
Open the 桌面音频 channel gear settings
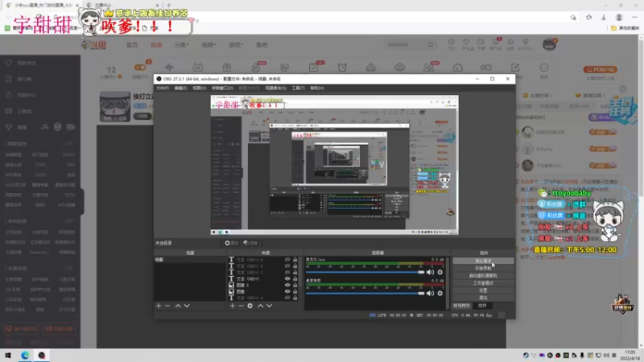pos(440,293)
